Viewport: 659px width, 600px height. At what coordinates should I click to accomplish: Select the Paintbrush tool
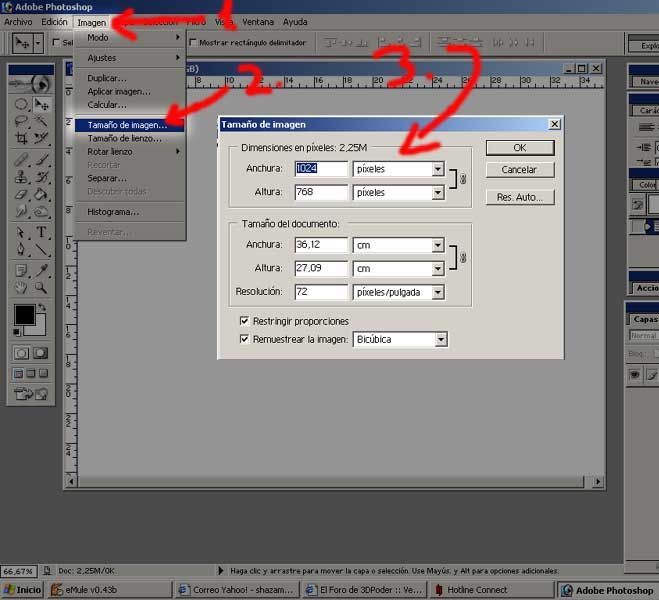[41, 160]
